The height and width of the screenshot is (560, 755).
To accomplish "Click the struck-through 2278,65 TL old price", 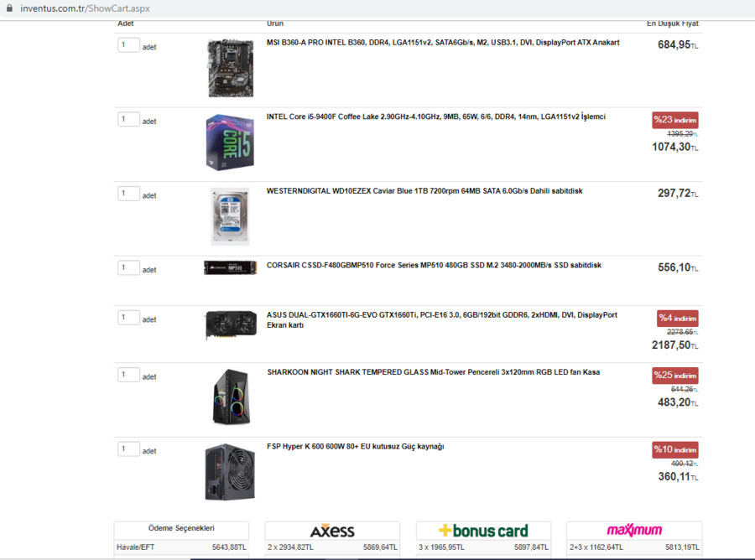I will (682, 332).
